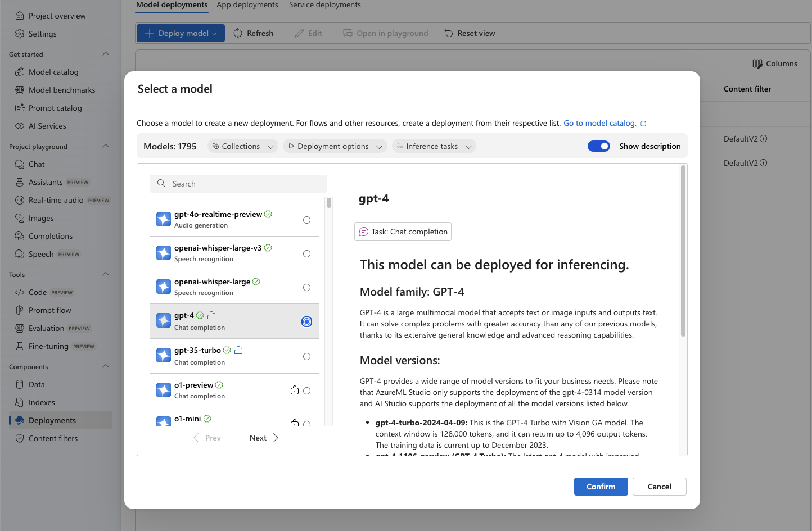Switch to the App deployments tab
Screen dimensions: 812x531
point(247,4)
